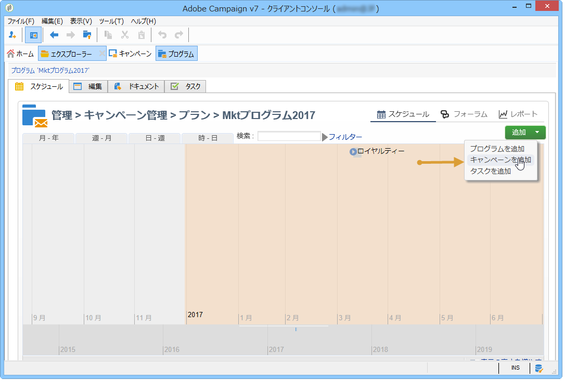The width and height of the screenshot is (578, 392).
Task: Open the タスク sub-tab
Action: (x=185, y=86)
